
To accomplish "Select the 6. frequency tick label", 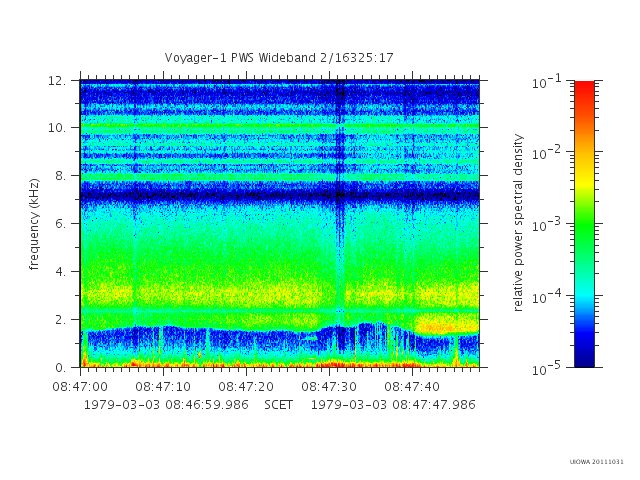I will tap(60, 224).
